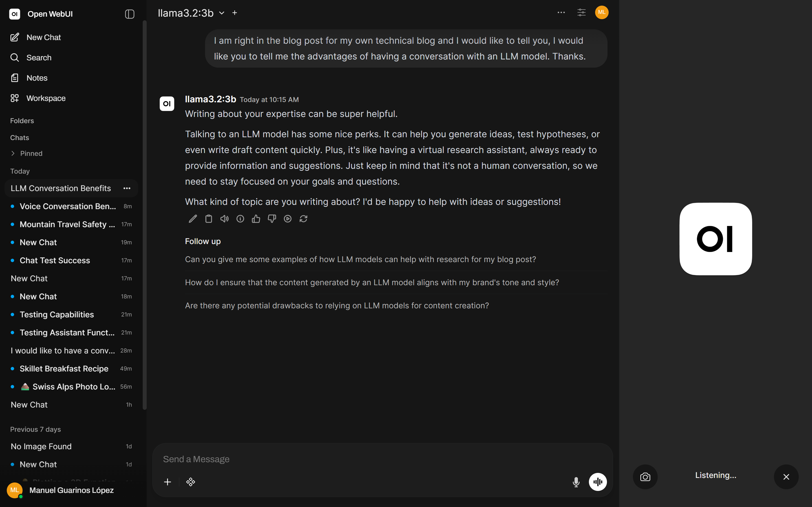Read the response aloud
The width and height of the screenshot is (812, 507).
coord(225,218)
